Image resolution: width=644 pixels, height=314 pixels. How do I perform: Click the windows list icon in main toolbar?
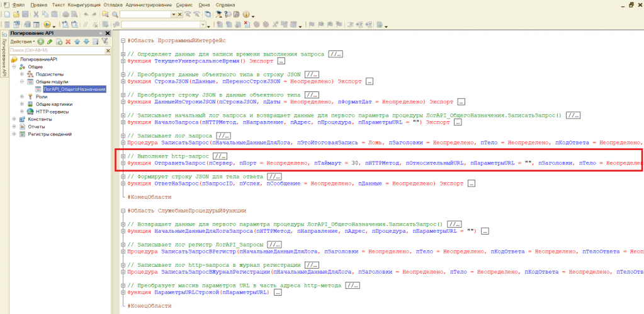pos(208,15)
